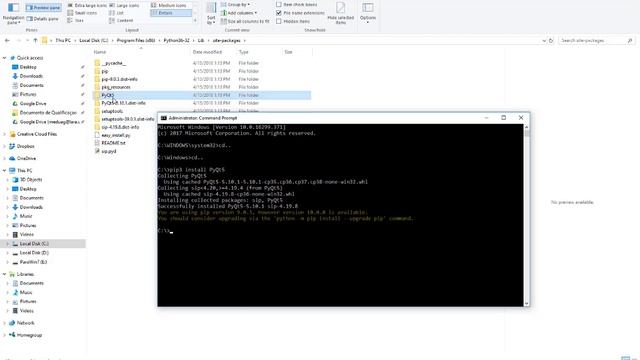640x360 pixels.
Task: Focus the Search site-packages field
Action: 596,40
